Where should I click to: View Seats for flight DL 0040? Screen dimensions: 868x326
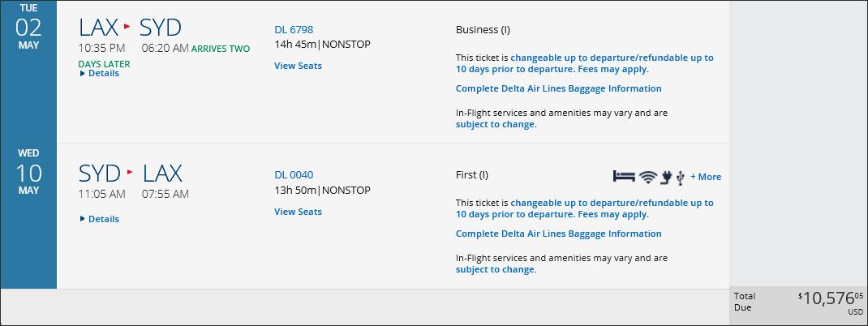[x=298, y=212]
